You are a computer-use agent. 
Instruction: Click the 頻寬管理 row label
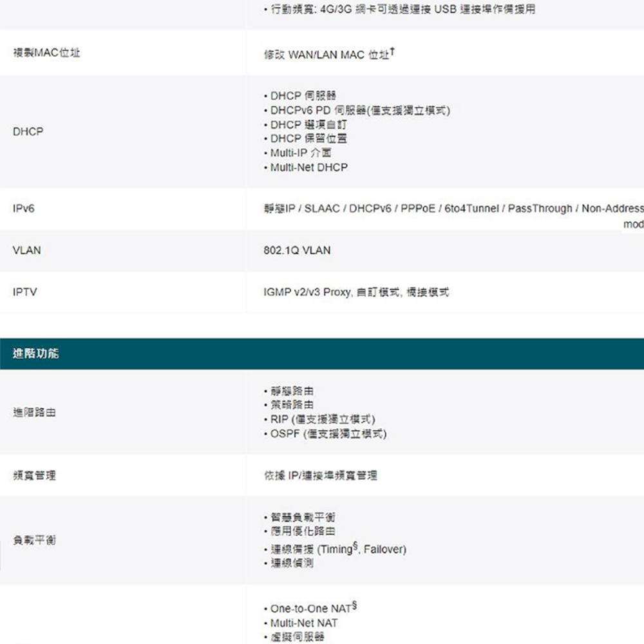34,475
